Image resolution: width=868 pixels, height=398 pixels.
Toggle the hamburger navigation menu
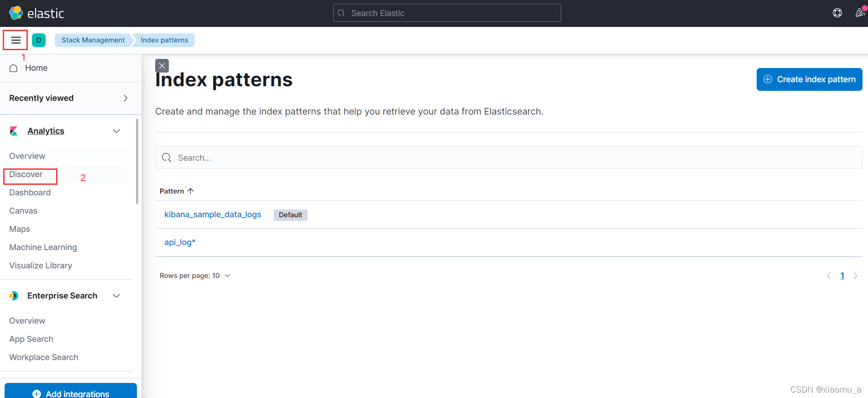[16, 40]
